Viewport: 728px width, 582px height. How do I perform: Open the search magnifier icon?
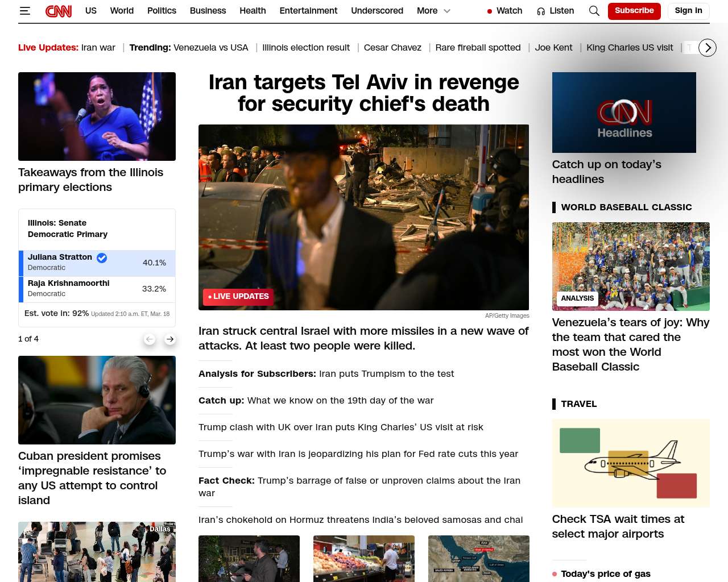[594, 11]
